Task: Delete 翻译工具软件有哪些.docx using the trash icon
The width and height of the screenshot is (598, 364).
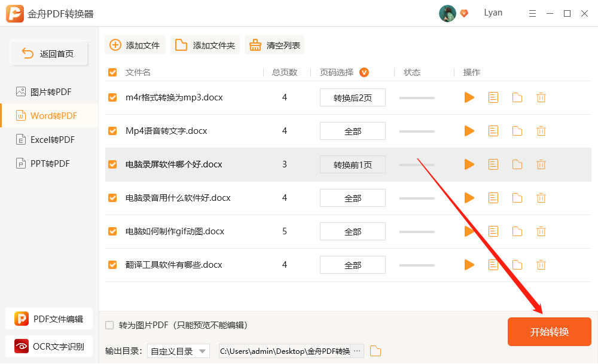Action: (x=541, y=265)
